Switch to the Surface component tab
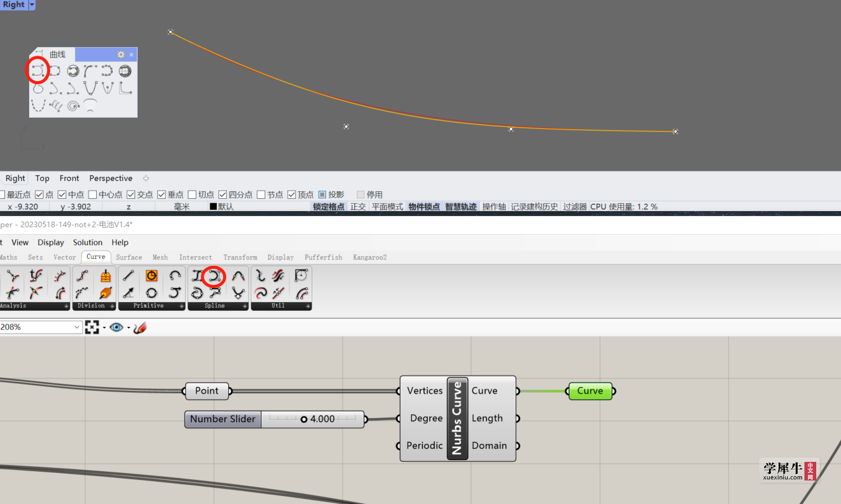The image size is (841, 504). 129,257
